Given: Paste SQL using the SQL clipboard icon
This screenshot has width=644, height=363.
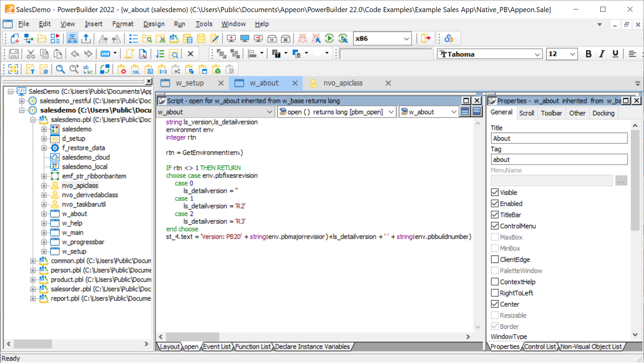Looking at the screenshot, I should (136, 69).
